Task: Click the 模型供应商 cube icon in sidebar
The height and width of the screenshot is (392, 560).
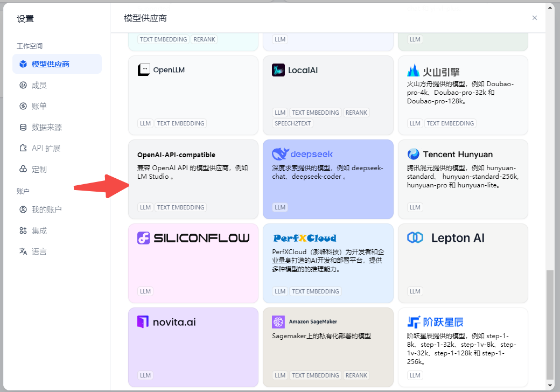Action: click(23, 64)
